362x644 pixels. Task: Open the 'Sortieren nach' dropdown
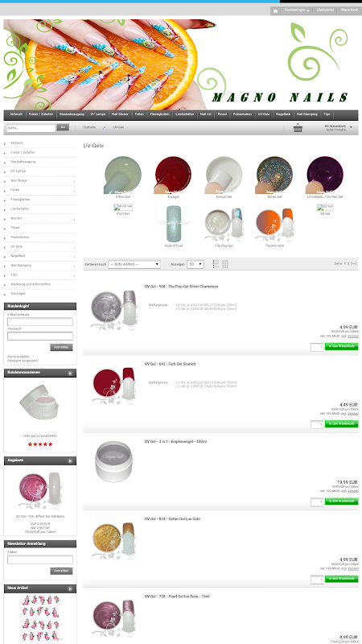[x=134, y=265]
